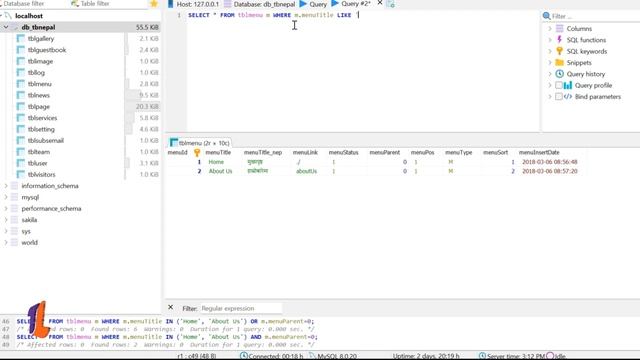Expand the Snippets helper section
The image size is (640, 360).
[x=550, y=62]
